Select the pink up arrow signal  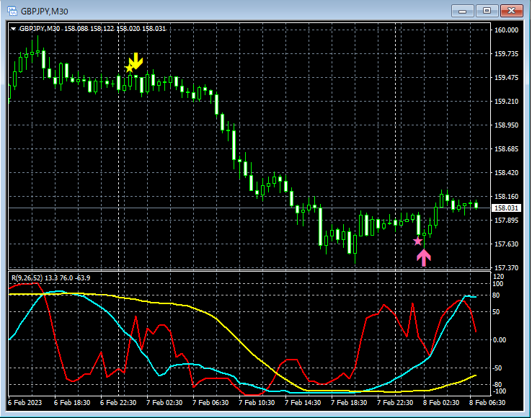point(424,258)
